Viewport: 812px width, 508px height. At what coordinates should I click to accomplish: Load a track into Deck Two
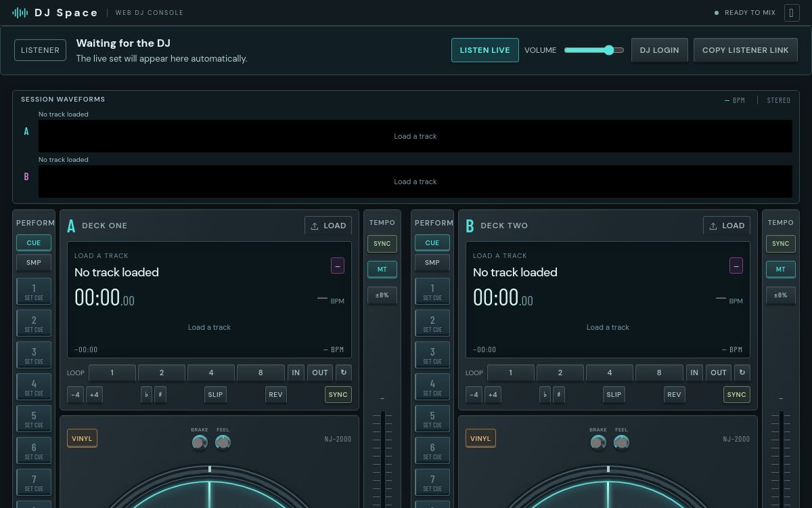pos(727,226)
